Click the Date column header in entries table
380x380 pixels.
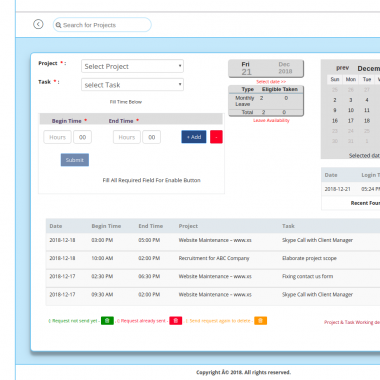coord(56,226)
